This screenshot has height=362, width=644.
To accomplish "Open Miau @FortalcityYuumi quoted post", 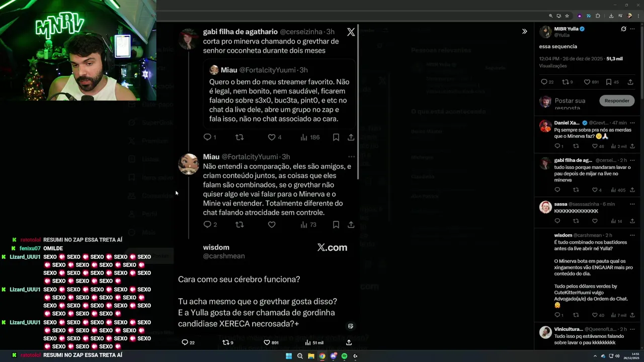I will pyautogui.click(x=279, y=96).
